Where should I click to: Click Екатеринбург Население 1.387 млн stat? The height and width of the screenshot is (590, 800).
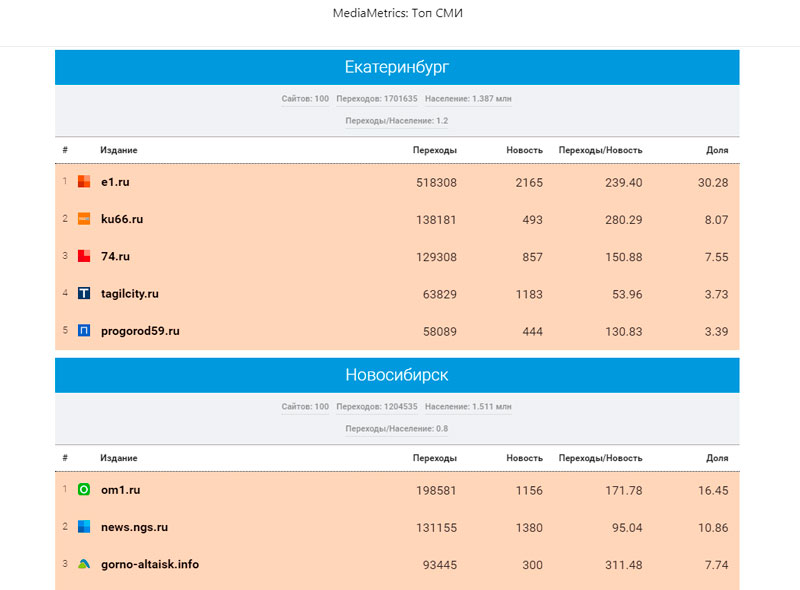pyautogui.click(x=468, y=99)
